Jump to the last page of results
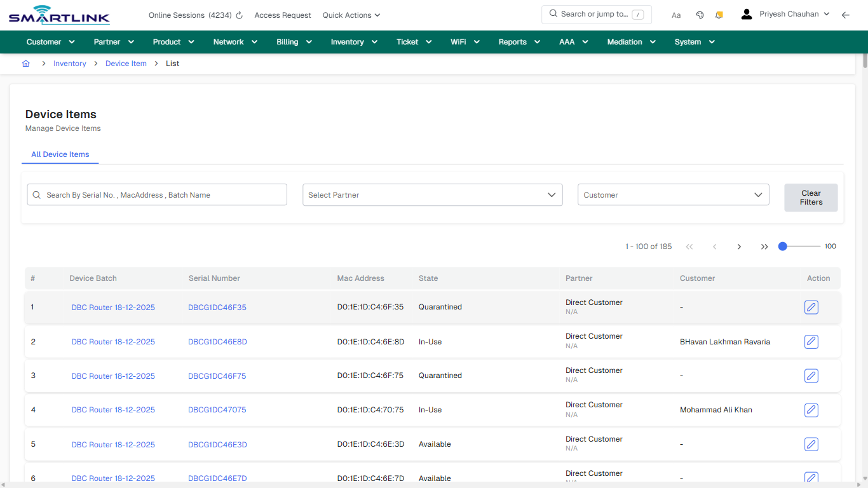 [x=764, y=247]
